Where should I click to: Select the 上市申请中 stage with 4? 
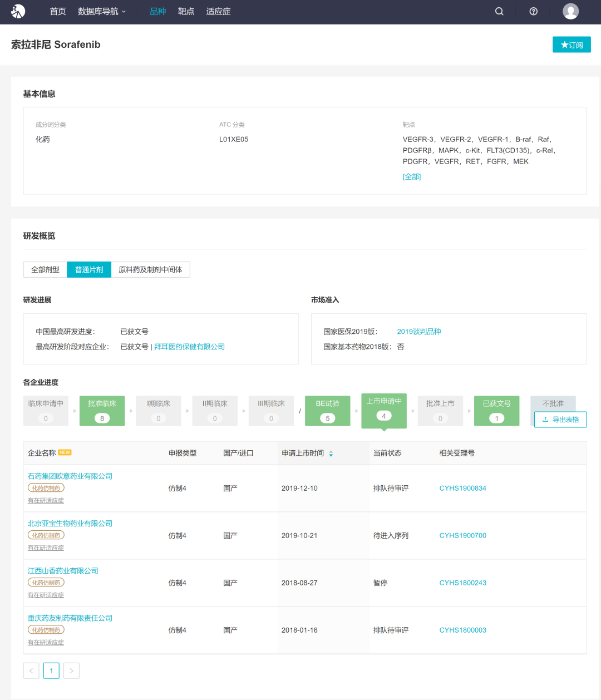(x=384, y=411)
